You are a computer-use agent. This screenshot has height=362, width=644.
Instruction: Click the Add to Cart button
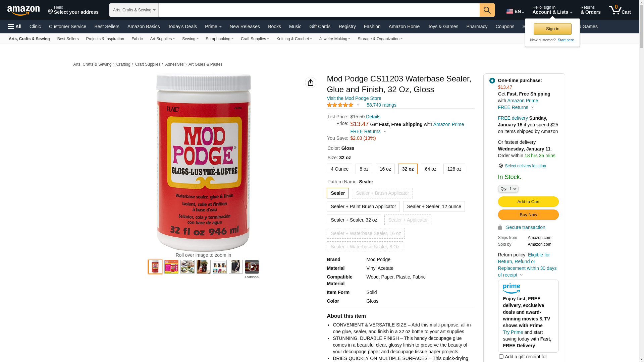click(528, 201)
